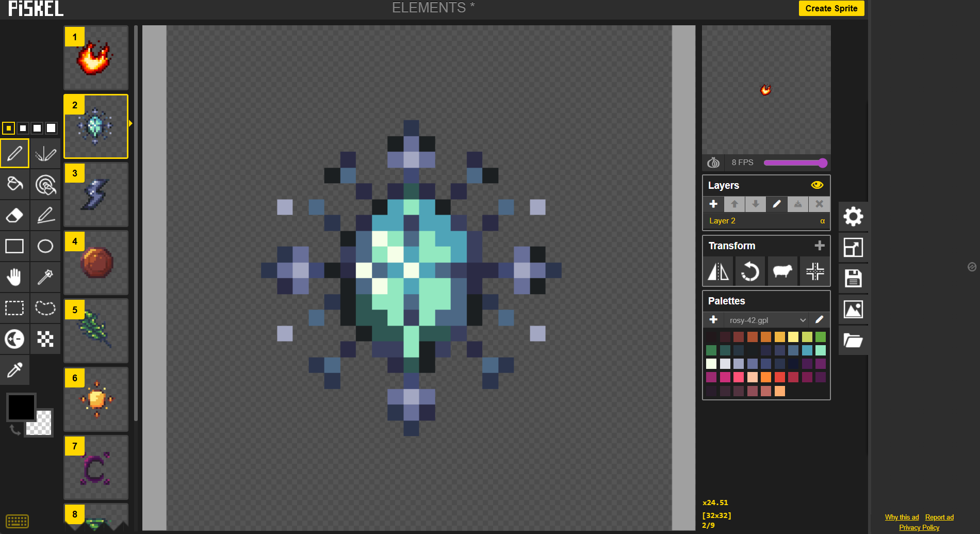The width and height of the screenshot is (980, 534).
Task: Select the Paint Bucket tool
Action: pos(14,184)
